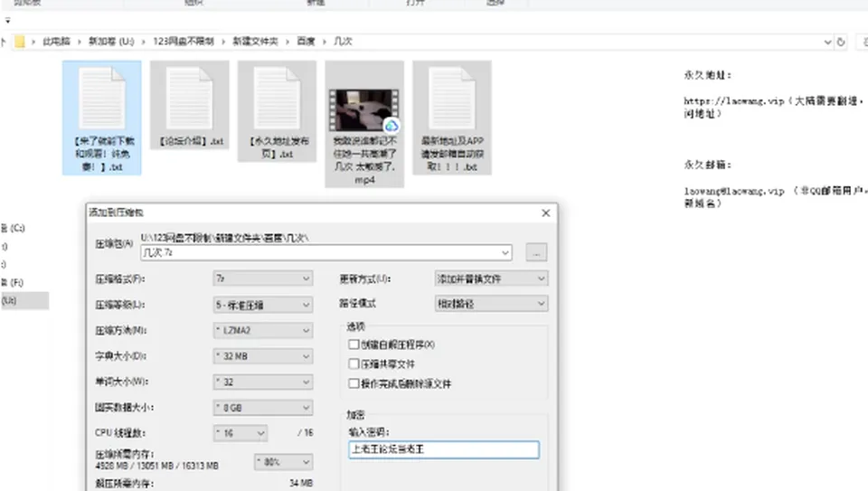
Task: Select the 【论坛介绍】.txt file
Action: (x=189, y=105)
